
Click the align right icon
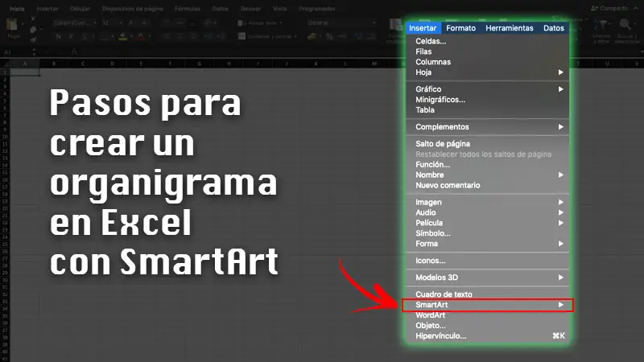[x=193, y=37]
